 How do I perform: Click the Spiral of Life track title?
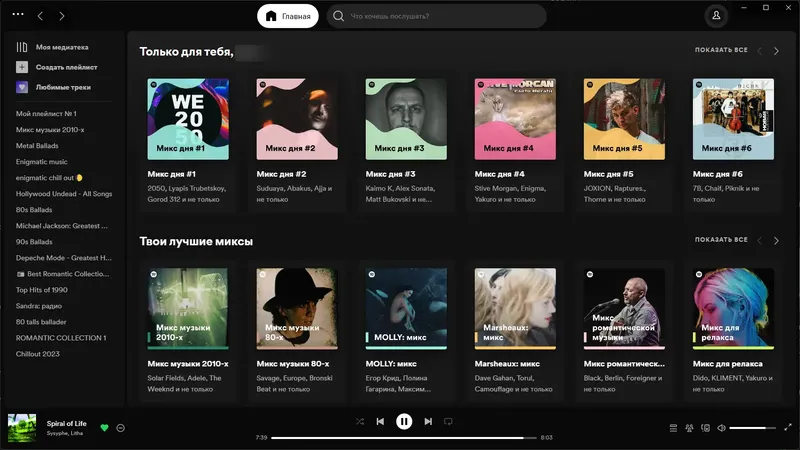pyautogui.click(x=66, y=423)
